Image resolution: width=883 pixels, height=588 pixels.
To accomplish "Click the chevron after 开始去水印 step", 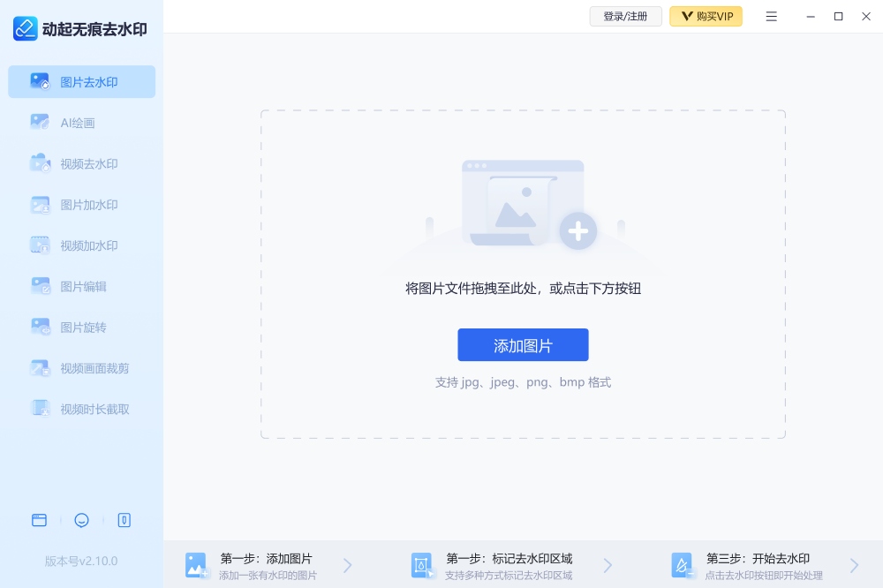I will click(854, 565).
